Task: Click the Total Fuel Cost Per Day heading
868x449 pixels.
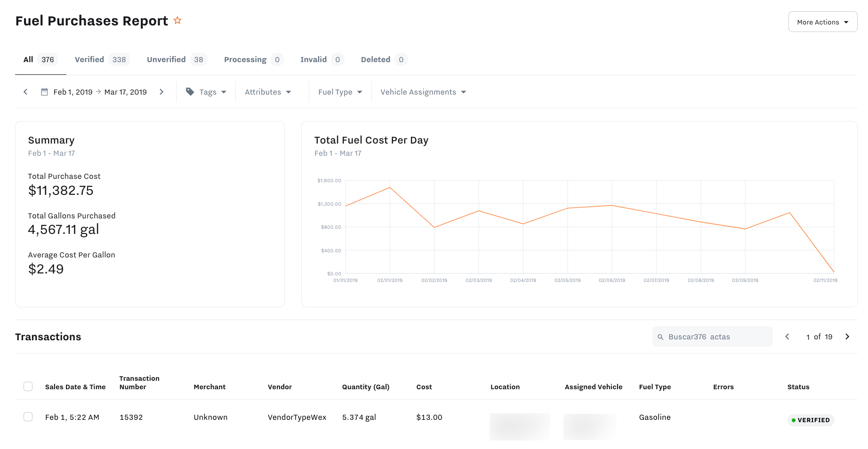Action: point(371,140)
